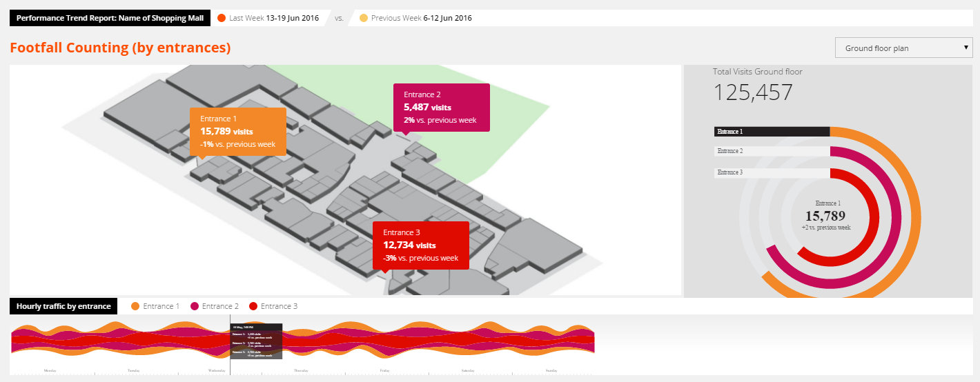Image resolution: width=980 pixels, height=382 pixels.
Task: Click the Performance Trend Report title label
Action: tap(110, 18)
